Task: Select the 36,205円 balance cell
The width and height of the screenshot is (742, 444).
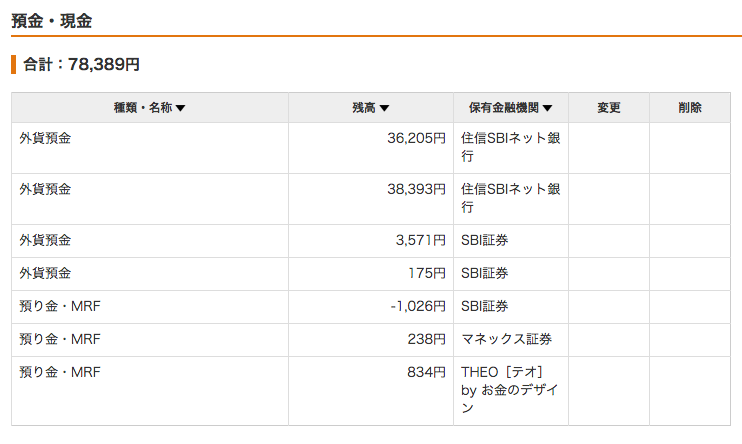Action: [371, 148]
